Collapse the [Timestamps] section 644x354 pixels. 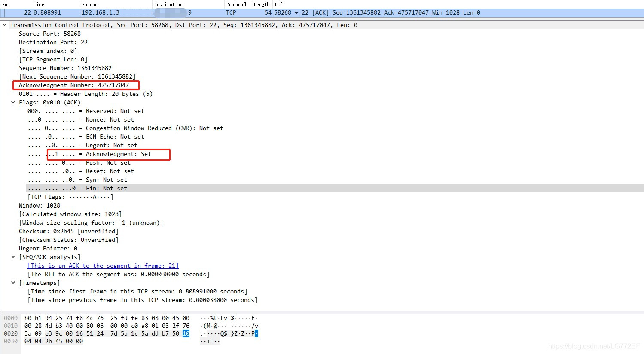click(x=13, y=283)
